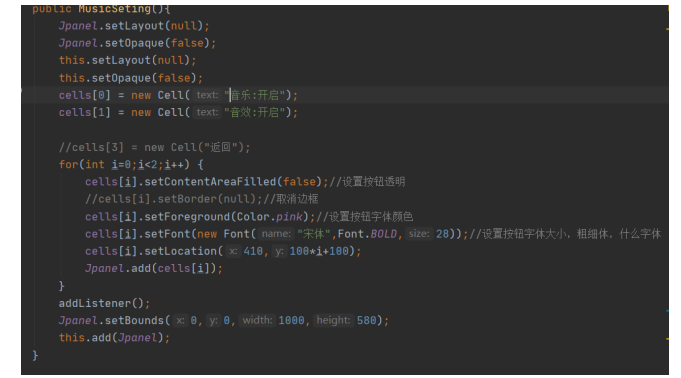Click the x value 410 in setLocation
This screenshot has height=378, width=681.
pos(253,251)
